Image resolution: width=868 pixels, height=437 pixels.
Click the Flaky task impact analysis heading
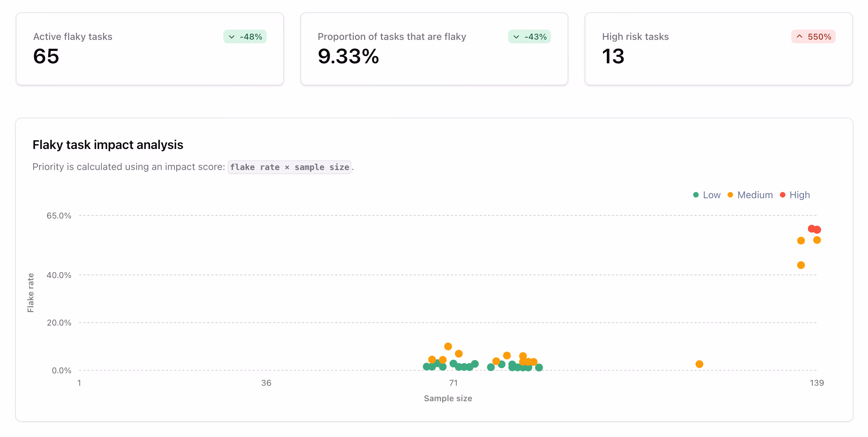coord(108,145)
